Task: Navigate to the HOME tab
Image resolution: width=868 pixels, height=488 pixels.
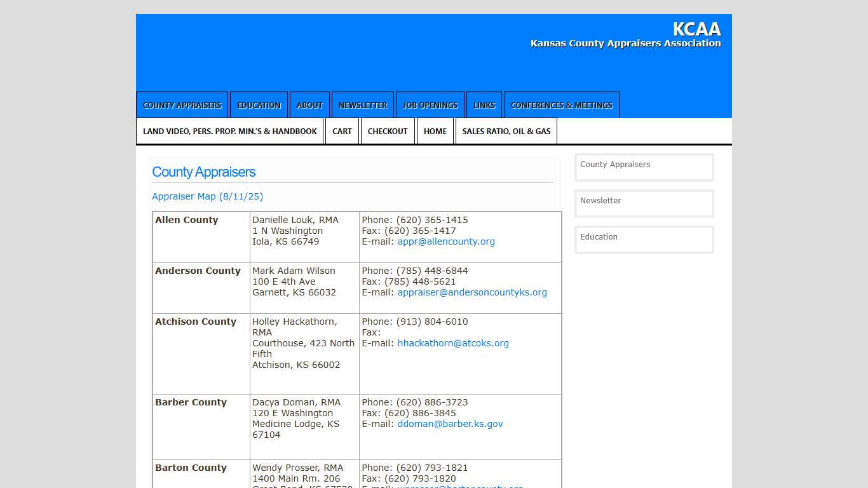Action: pyautogui.click(x=435, y=131)
